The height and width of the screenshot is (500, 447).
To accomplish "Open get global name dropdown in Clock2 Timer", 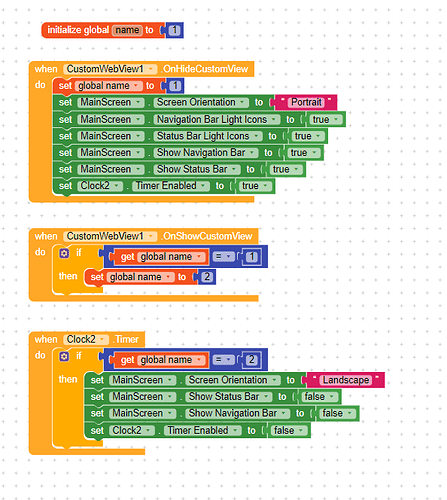I will [x=171, y=360].
